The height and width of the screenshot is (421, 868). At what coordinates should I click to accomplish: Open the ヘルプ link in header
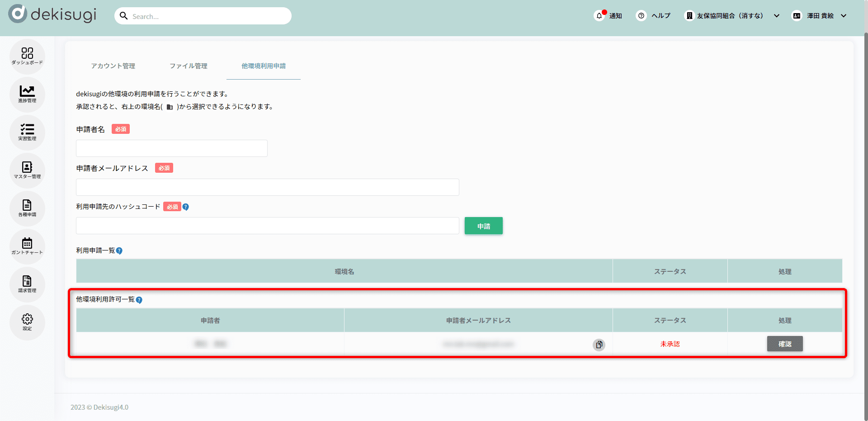point(653,16)
